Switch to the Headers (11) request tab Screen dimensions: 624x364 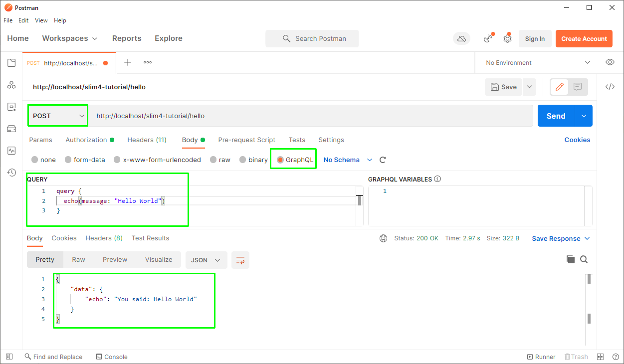(147, 140)
